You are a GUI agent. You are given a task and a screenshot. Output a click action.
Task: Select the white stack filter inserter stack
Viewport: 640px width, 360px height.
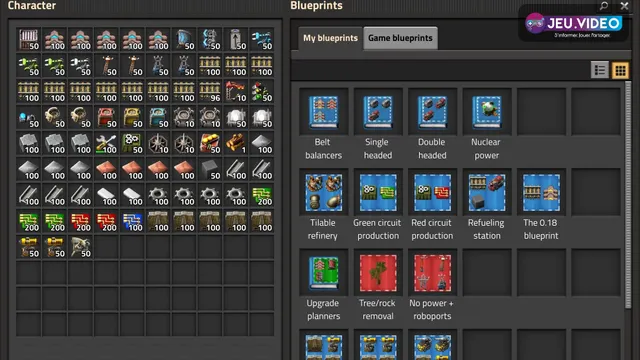[80, 66]
